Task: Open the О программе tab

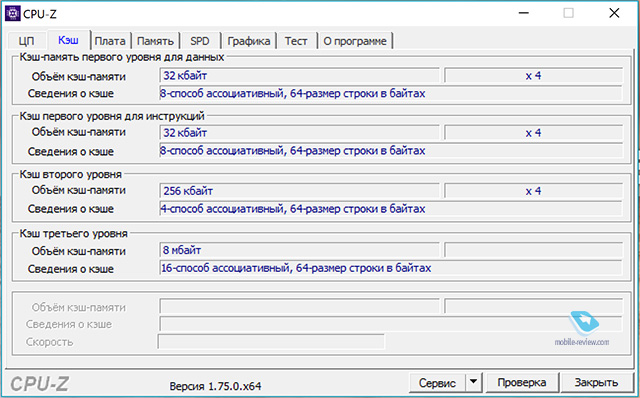Action: (x=355, y=41)
